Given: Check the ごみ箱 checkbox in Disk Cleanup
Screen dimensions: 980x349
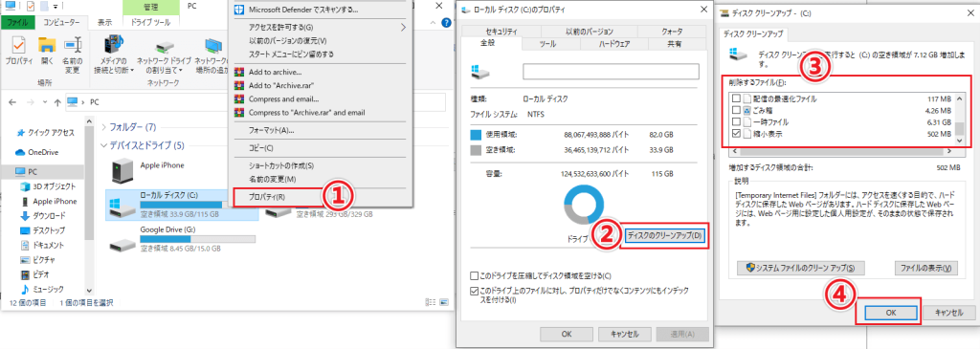Looking at the screenshot, I should coord(736,111).
